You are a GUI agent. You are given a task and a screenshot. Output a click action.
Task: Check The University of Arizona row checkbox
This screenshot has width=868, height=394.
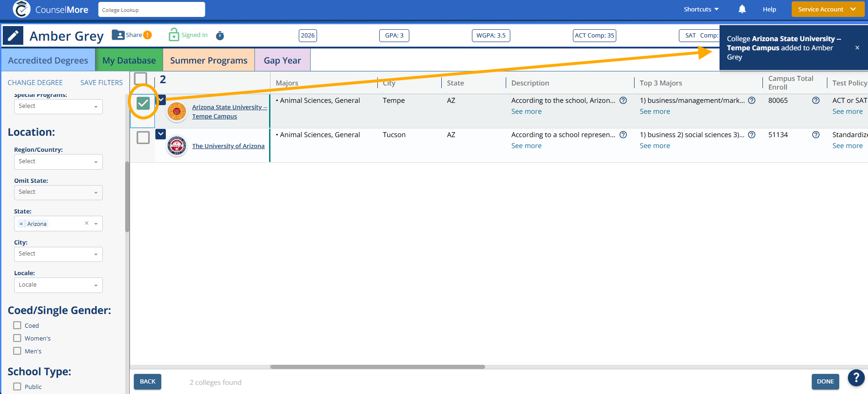(x=143, y=137)
